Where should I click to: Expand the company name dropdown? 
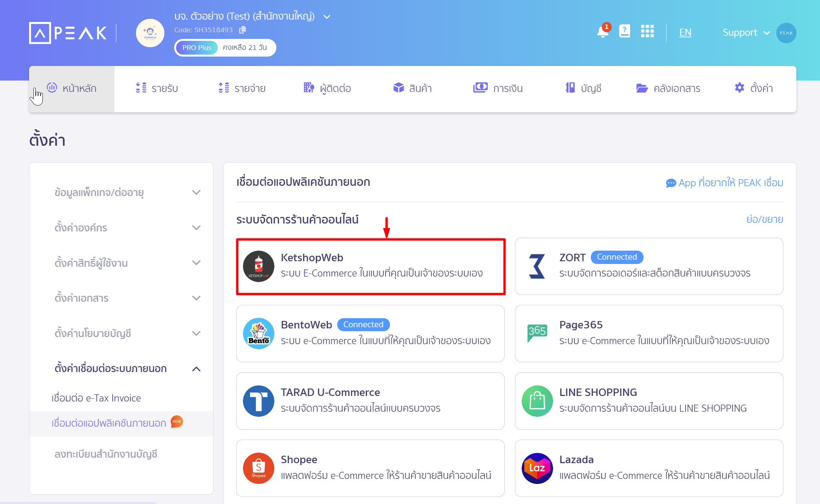point(327,17)
